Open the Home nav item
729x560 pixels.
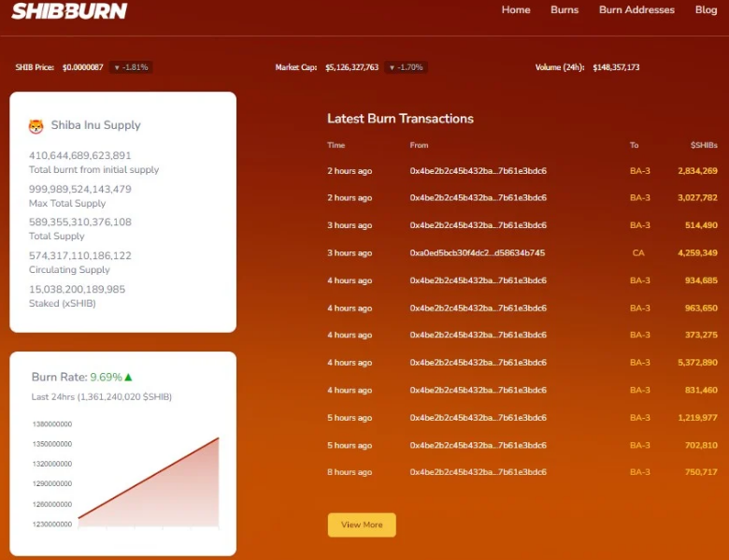pos(516,9)
